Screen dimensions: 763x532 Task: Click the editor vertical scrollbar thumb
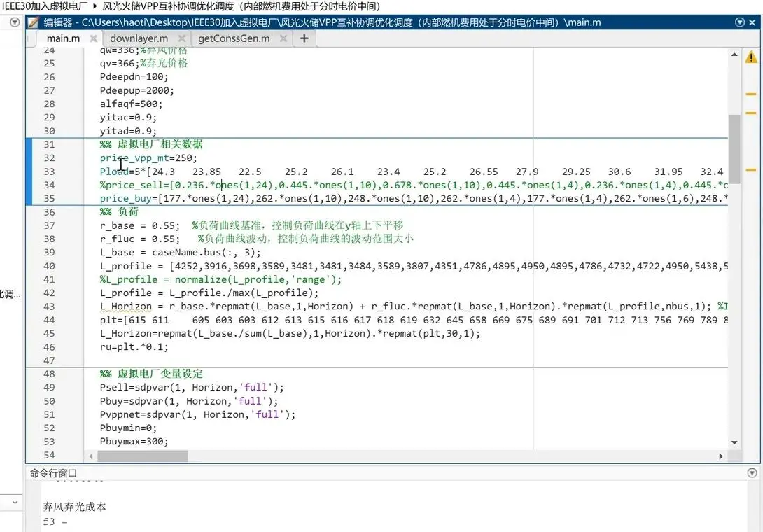pyautogui.click(x=734, y=149)
